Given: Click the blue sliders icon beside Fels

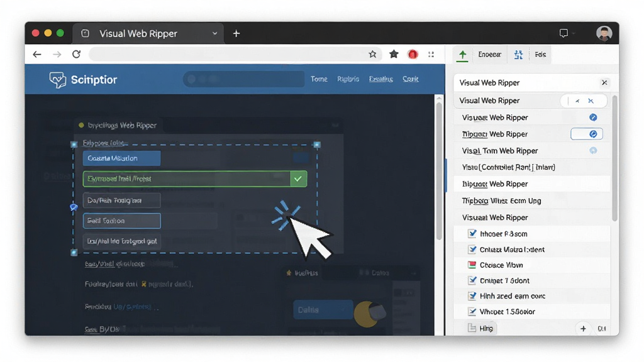Looking at the screenshot, I should coord(518,54).
